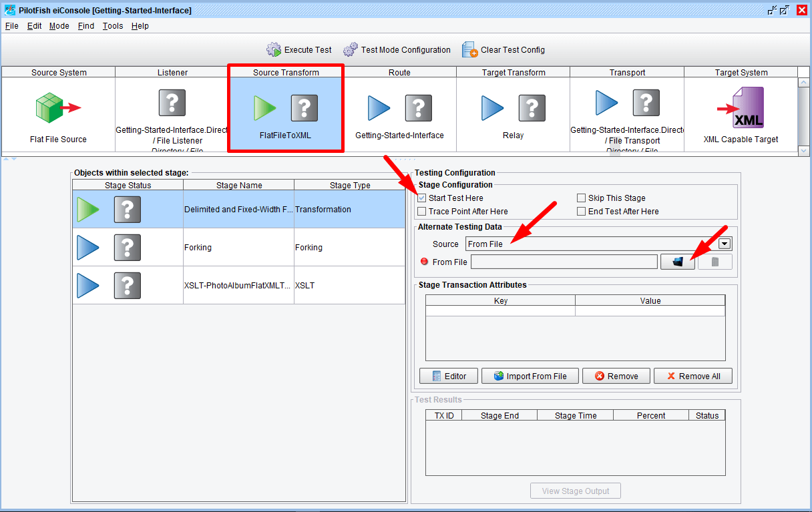Viewport: 812px width, 512px height.
Task: Enable End Test After Here
Action: (x=582, y=212)
